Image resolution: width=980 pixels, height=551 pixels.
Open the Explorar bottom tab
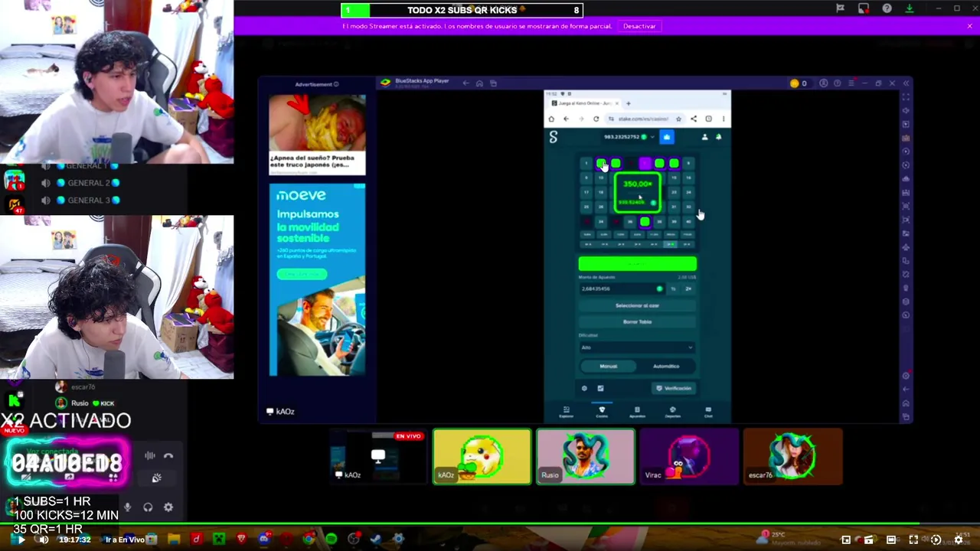pyautogui.click(x=566, y=412)
